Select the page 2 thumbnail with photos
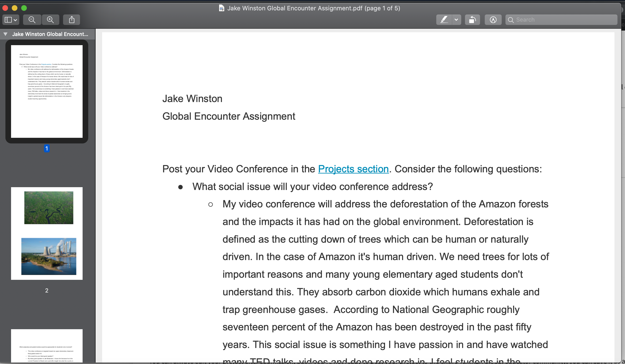The image size is (625, 364). click(x=47, y=233)
